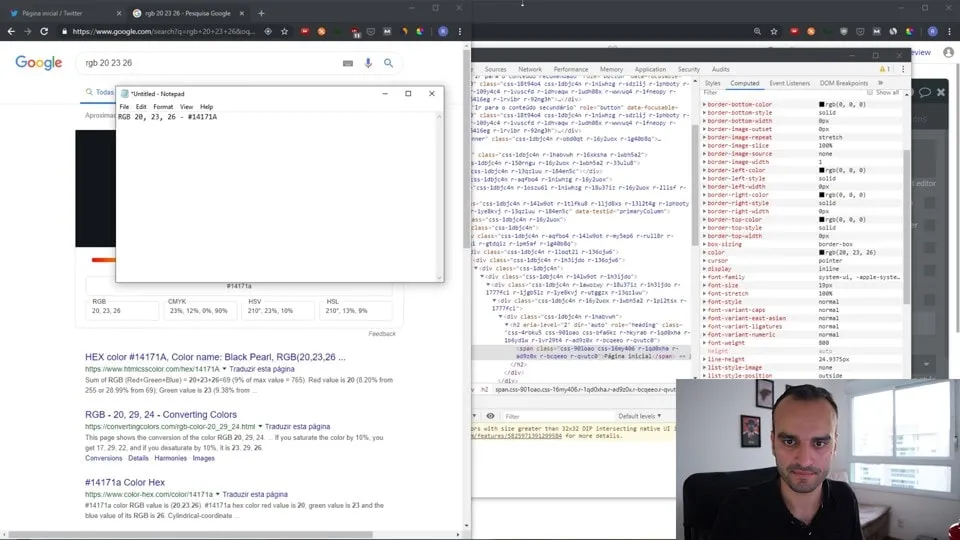Switch to the DevTools Application tab

pyautogui.click(x=650, y=69)
